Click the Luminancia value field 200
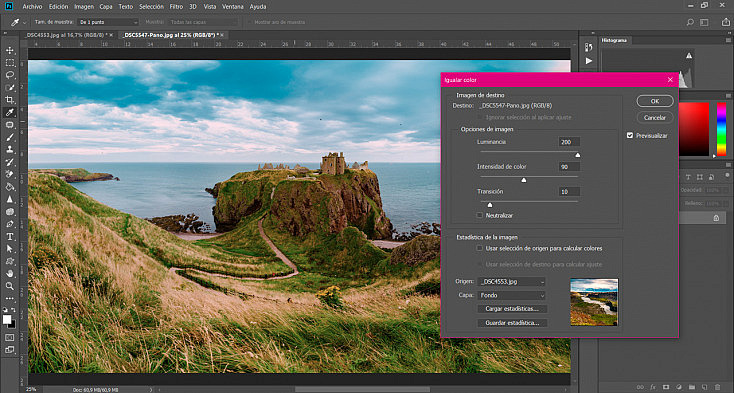 coord(569,142)
